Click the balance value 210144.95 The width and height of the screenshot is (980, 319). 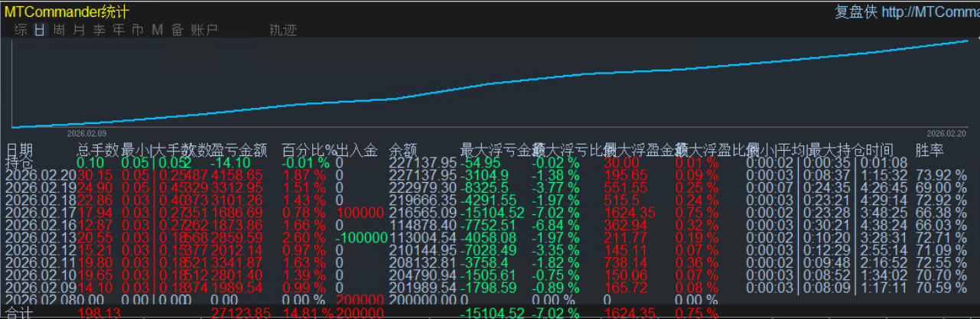click(422, 250)
